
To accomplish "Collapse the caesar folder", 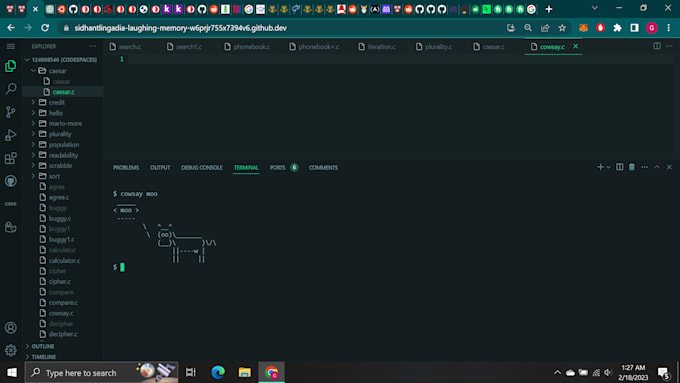I will [33, 70].
